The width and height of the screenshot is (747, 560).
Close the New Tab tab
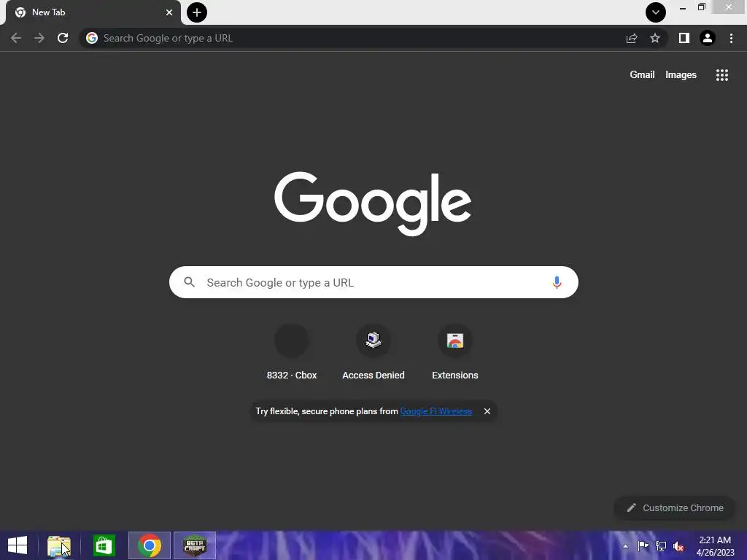tap(169, 12)
